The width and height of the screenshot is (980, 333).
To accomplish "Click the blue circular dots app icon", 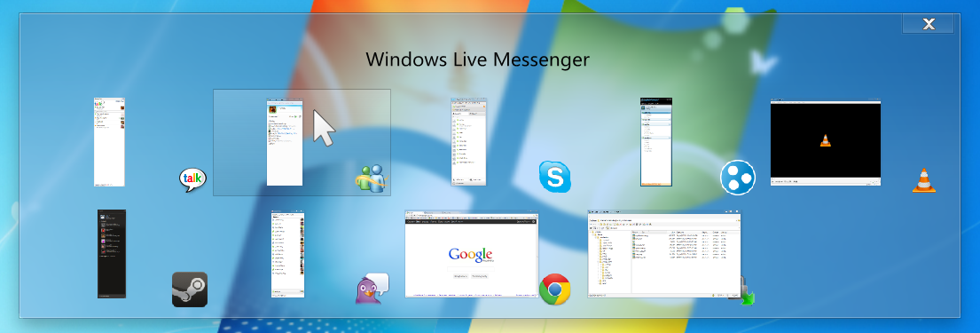I will pos(738,177).
